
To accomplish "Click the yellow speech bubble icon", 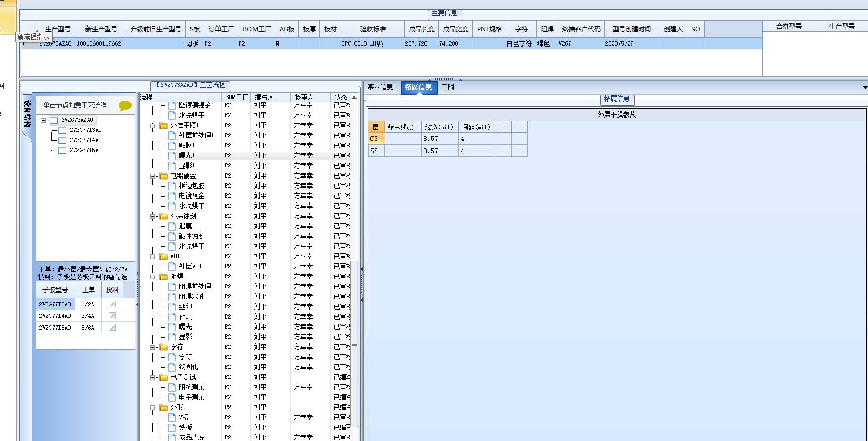I will [125, 105].
